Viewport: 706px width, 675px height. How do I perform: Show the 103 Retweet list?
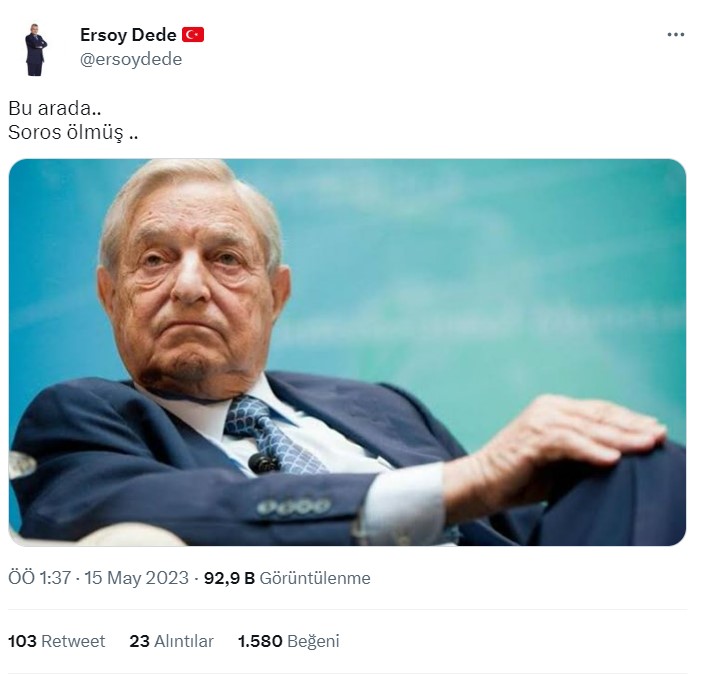point(56,641)
